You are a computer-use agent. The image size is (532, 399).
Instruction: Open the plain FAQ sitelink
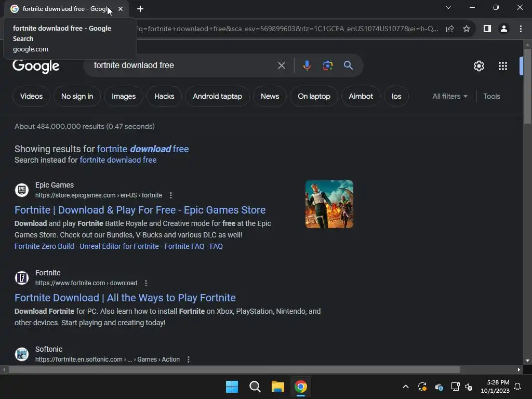point(216,246)
